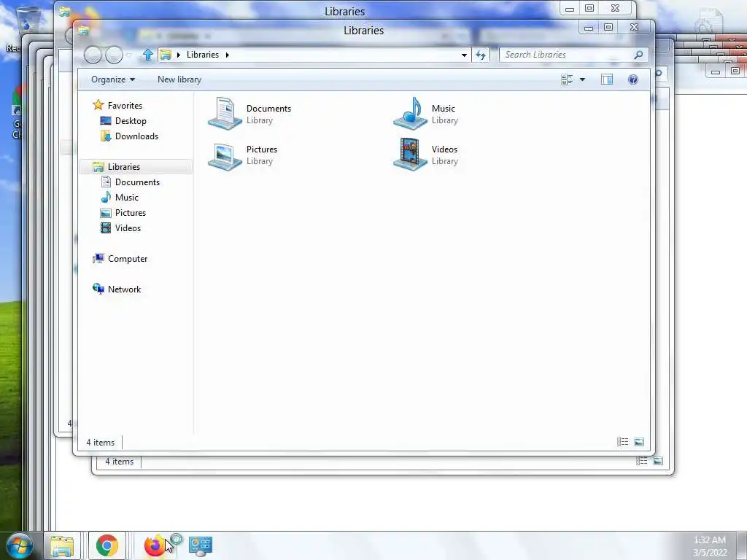
Task: Close the rear Libraries window at top
Action: point(615,8)
